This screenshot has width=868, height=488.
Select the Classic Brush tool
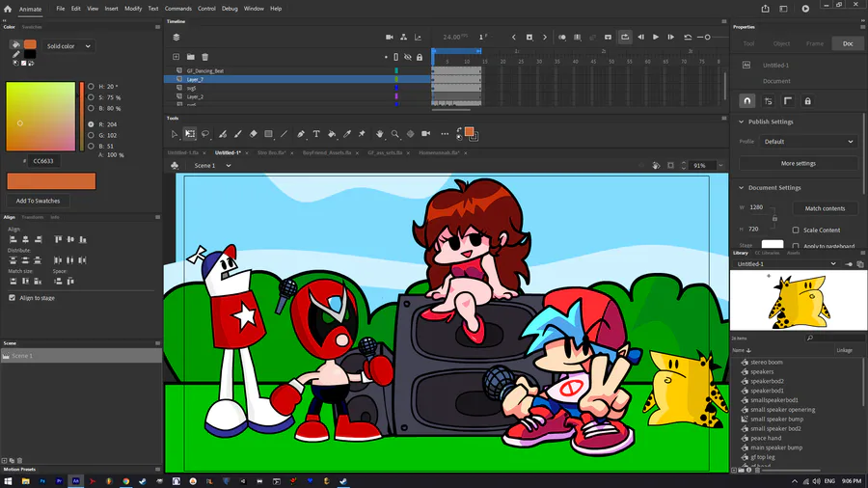238,134
